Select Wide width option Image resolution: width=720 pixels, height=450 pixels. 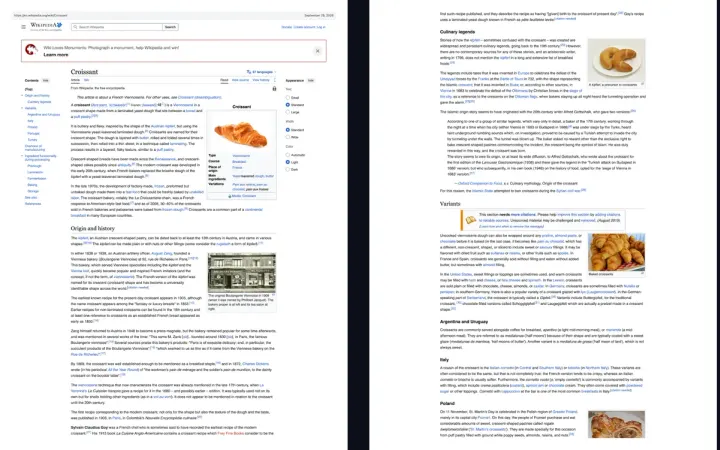pyautogui.click(x=287, y=137)
